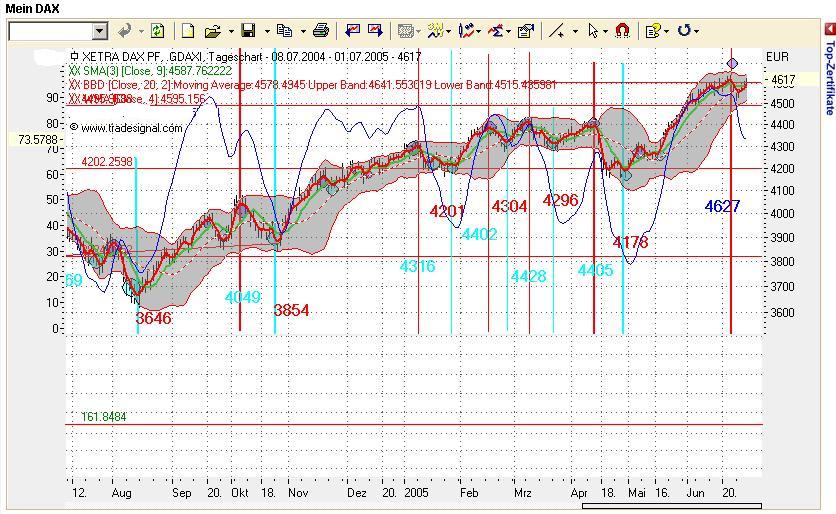Screen dimensions: 836x514
Task: Click the purple diamond marker atop chart
Action: (733, 63)
